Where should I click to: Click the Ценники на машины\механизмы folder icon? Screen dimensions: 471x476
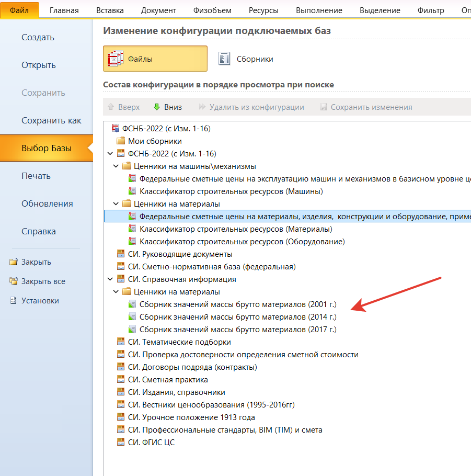(127, 166)
